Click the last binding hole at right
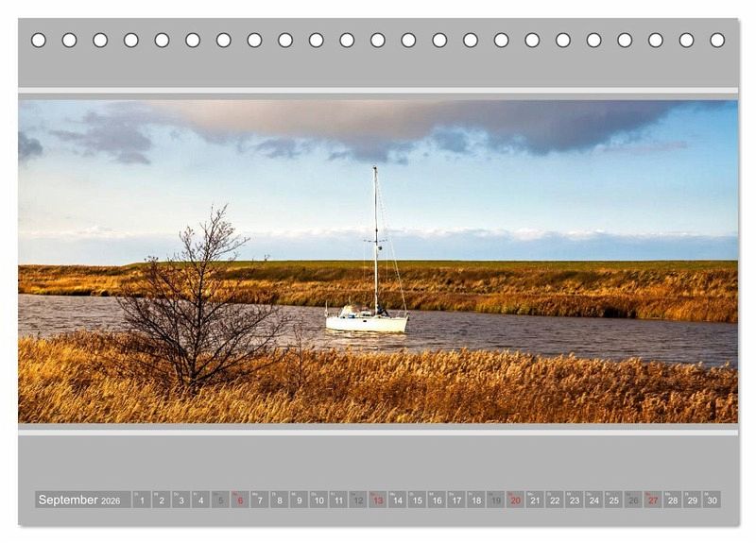 tap(717, 40)
